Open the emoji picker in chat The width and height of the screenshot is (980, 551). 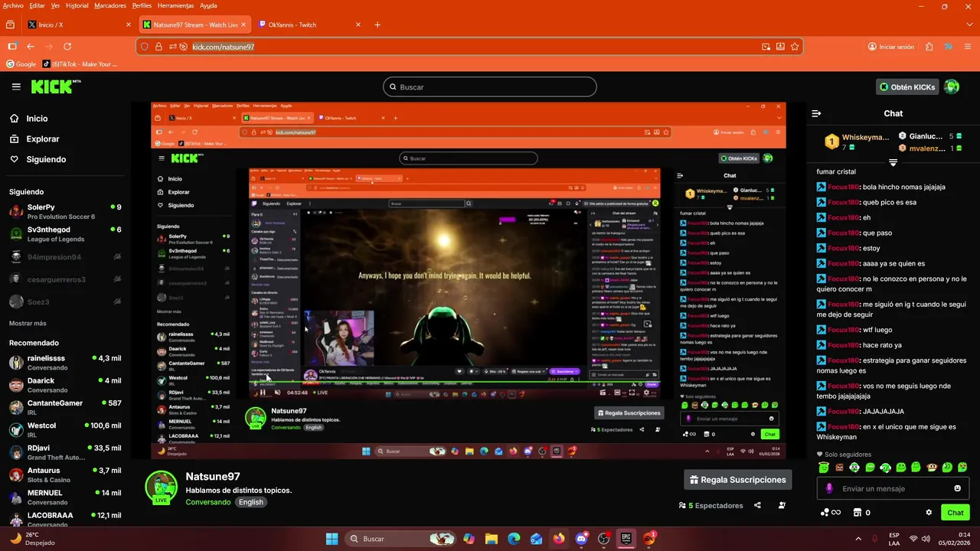(x=957, y=488)
